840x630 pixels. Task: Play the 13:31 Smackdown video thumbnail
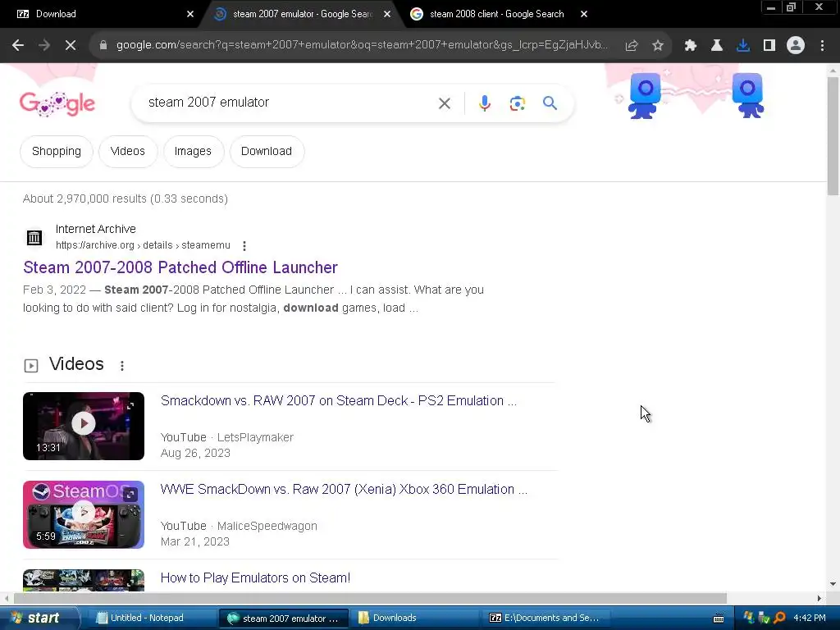point(84,426)
